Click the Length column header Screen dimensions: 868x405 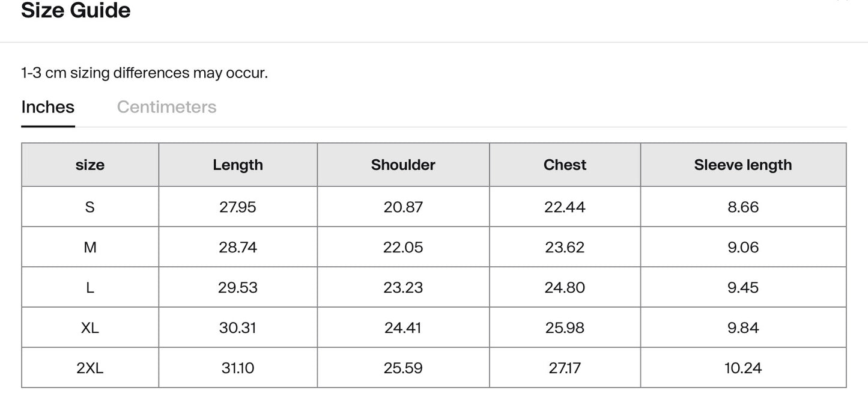238,165
